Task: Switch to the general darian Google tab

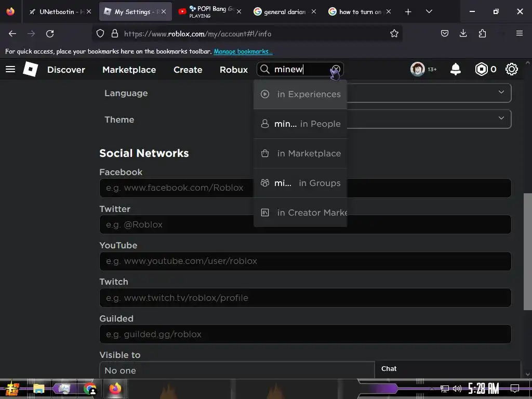Action: 284,12
